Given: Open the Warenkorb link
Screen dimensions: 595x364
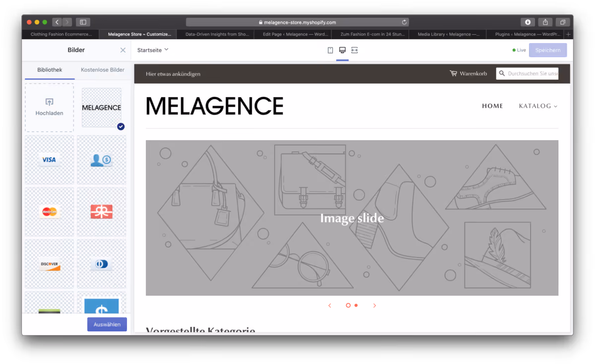Looking at the screenshot, I should (473, 73).
